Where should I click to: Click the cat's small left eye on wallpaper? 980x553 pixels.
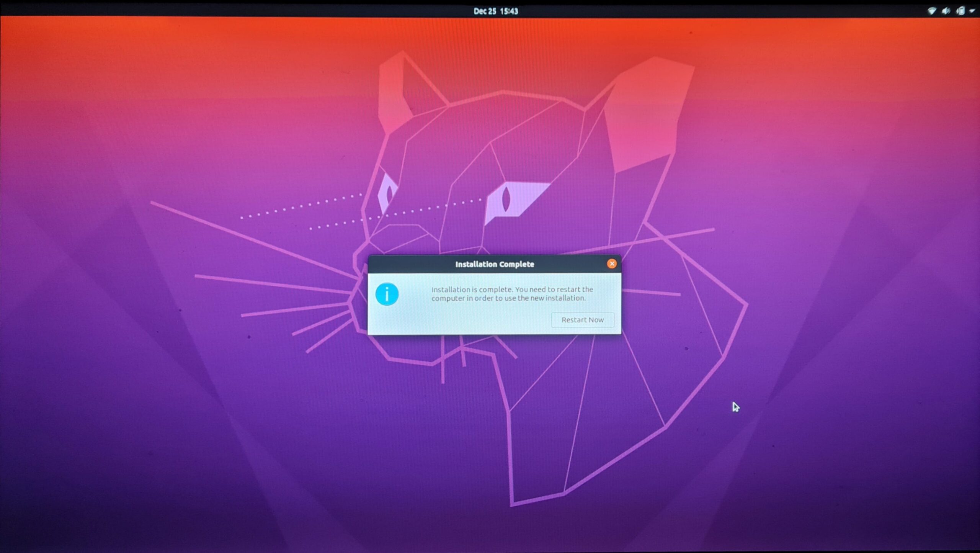[x=387, y=195]
